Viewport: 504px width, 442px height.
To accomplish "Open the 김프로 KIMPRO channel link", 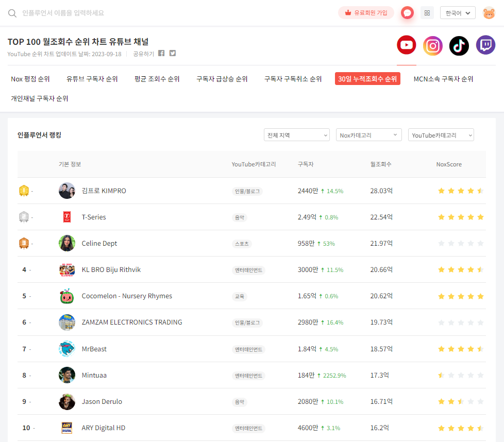I will point(104,191).
